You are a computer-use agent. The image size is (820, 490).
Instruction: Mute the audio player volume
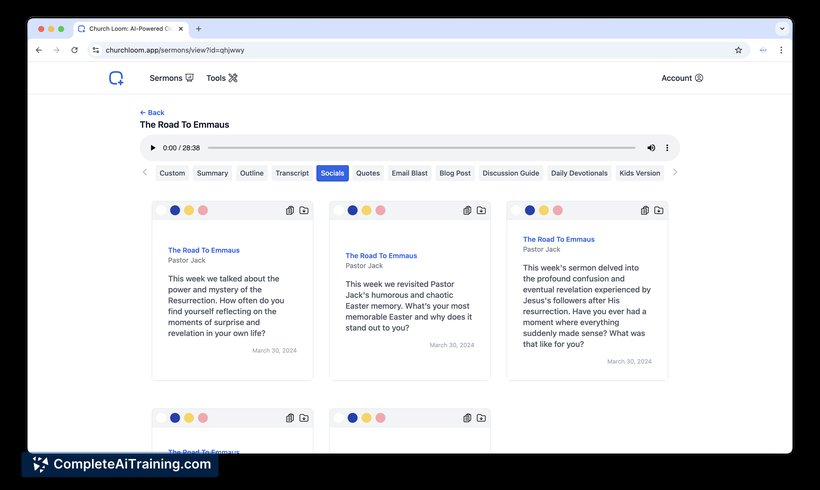click(651, 148)
